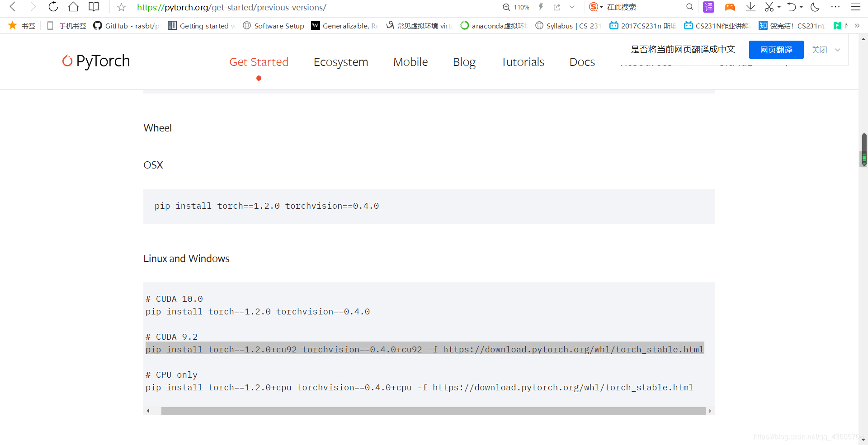The width and height of the screenshot is (868, 445).
Task: Click the CUDA 10.0 pip install line
Action: pyautogui.click(x=258, y=312)
